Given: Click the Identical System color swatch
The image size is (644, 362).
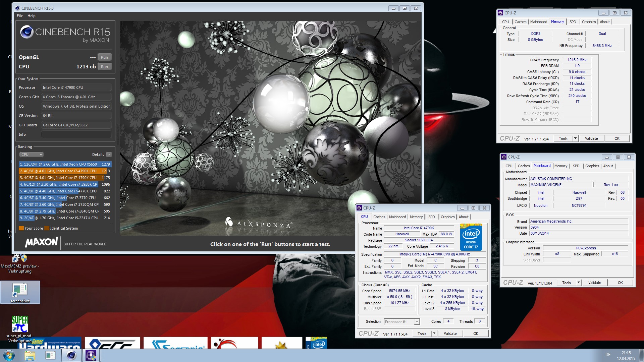Looking at the screenshot, I should 47,228.
